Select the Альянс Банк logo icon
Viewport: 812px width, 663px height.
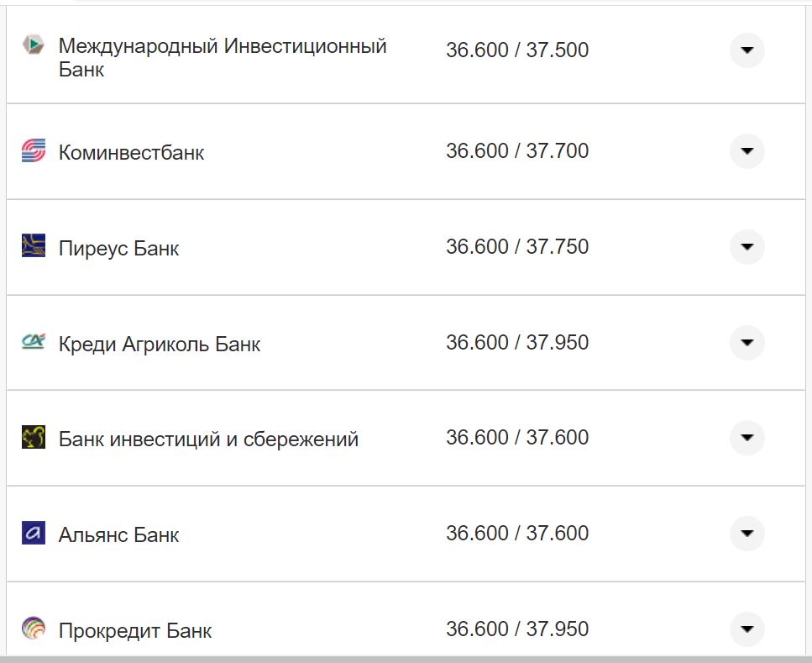(x=33, y=533)
